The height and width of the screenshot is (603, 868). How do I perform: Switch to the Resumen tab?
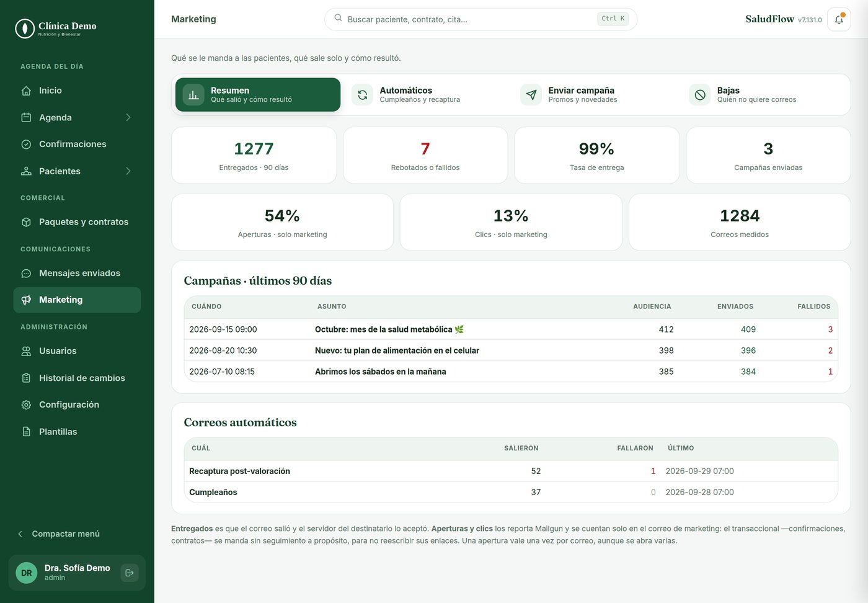coord(258,95)
